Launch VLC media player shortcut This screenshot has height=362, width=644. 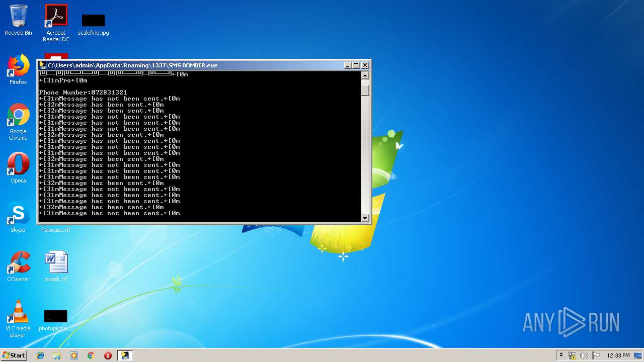tap(18, 319)
